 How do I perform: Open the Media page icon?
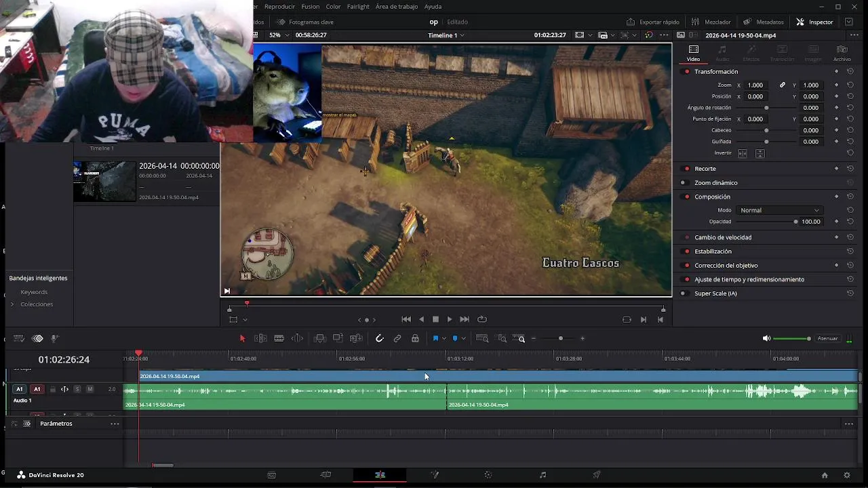271,475
